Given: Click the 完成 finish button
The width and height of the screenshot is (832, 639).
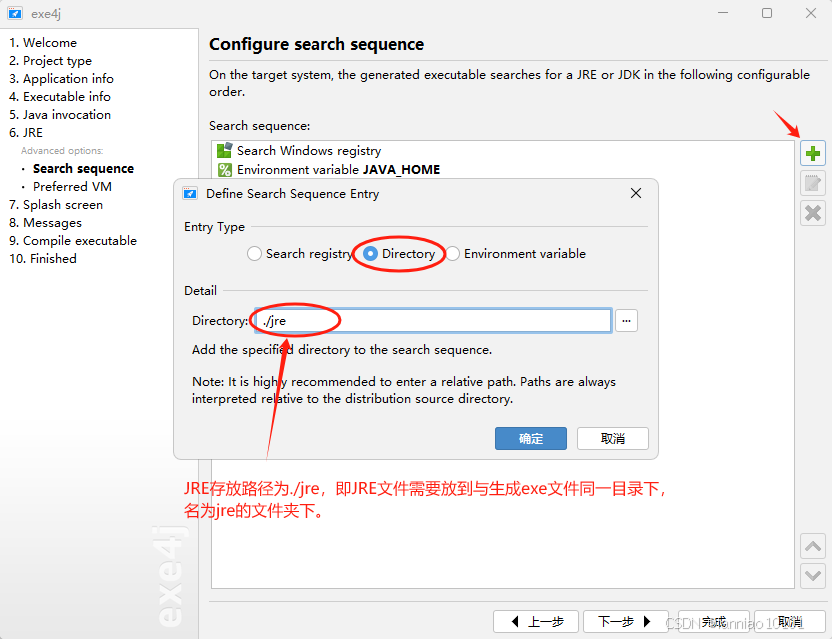Looking at the screenshot, I should 714,621.
